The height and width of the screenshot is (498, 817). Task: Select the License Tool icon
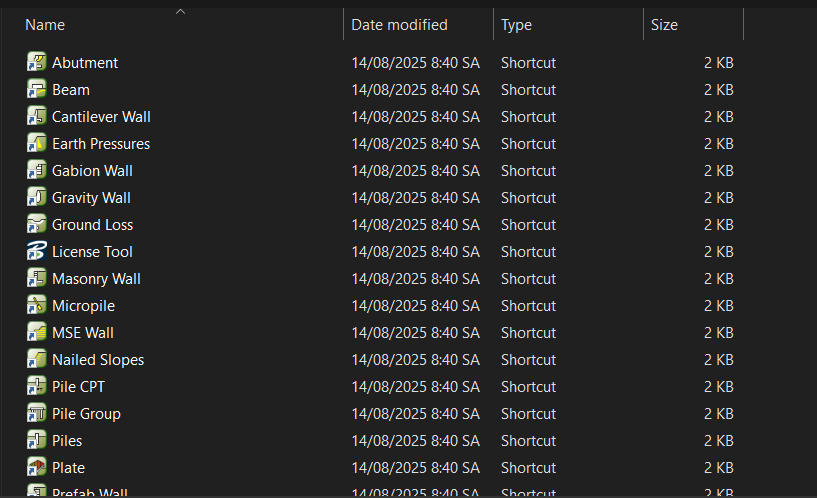pos(37,251)
